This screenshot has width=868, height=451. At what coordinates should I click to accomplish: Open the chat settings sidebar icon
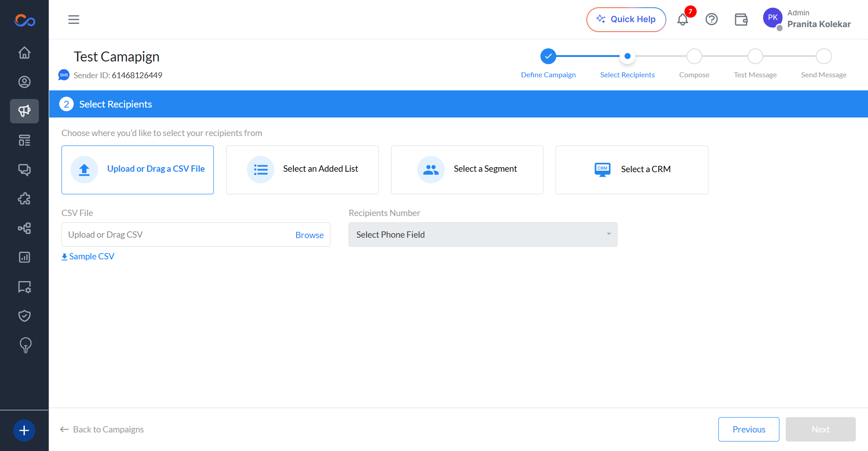coord(24,287)
